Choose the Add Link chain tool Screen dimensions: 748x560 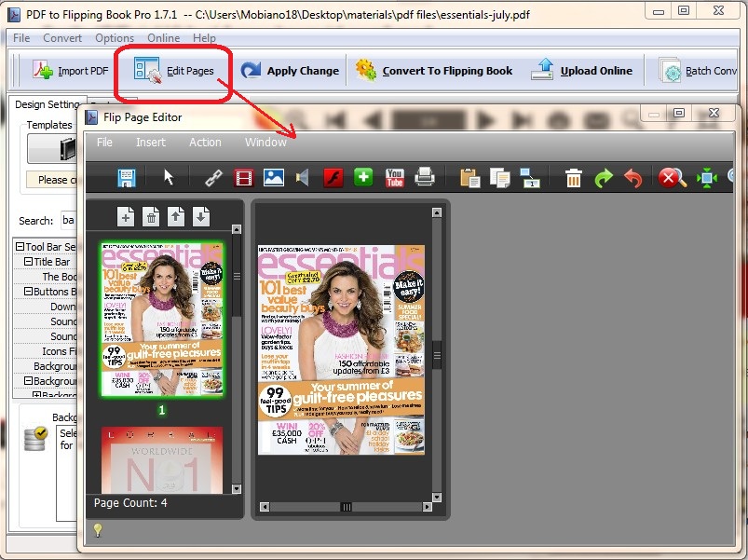[x=213, y=178]
